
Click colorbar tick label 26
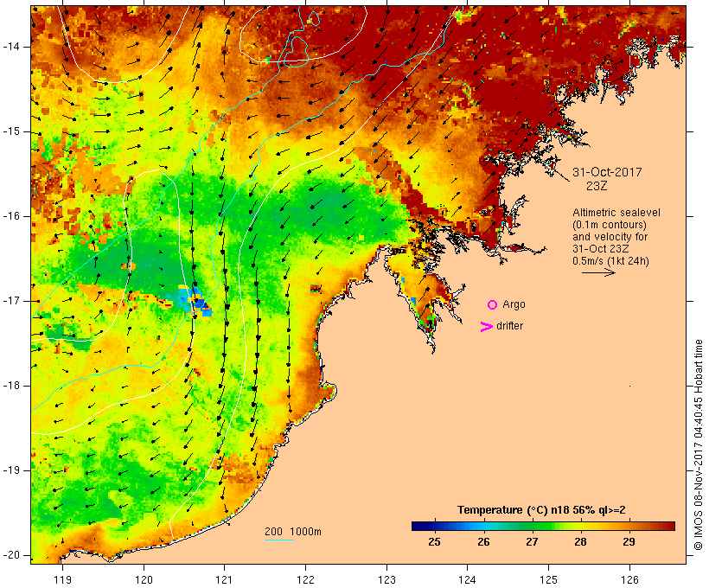483,541
